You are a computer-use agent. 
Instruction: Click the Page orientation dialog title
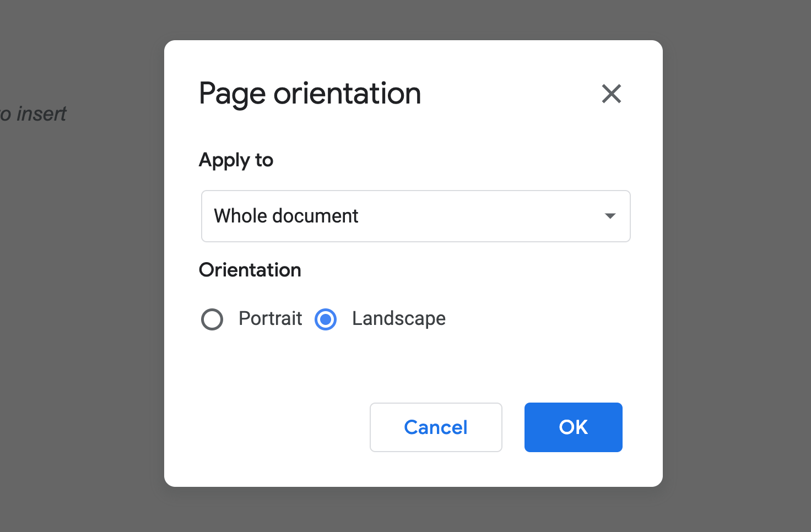pos(310,94)
